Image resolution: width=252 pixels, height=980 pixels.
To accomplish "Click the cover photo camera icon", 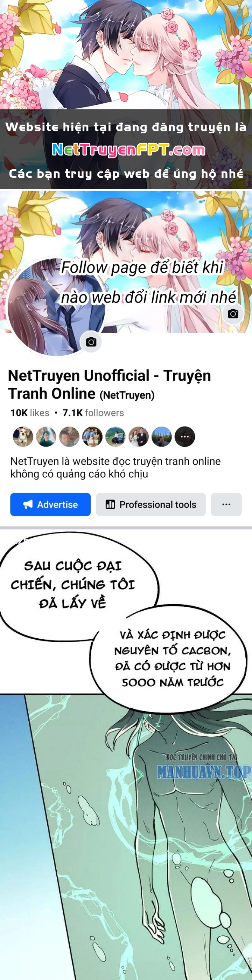I will coord(233,313).
